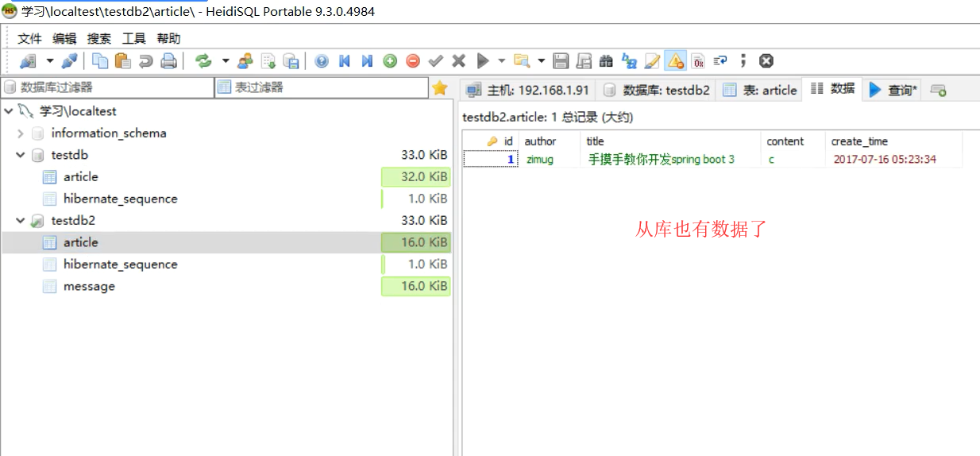
Task: Open the 文件 menu
Action: [30, 39]
